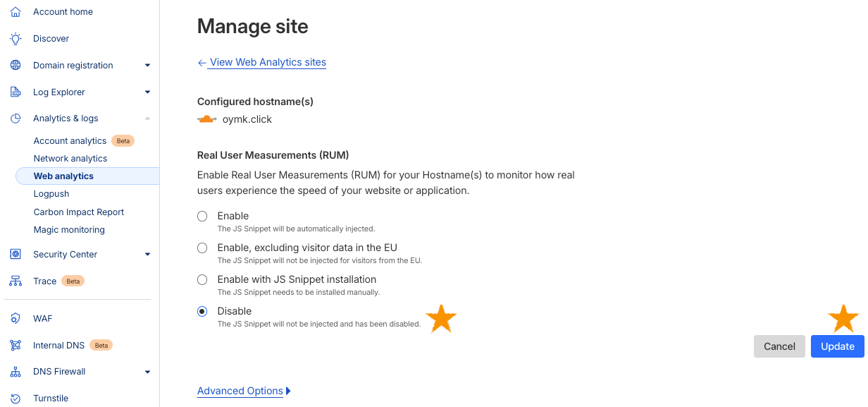Open Account analytics in the sidebar

click(x=70, y=141)
